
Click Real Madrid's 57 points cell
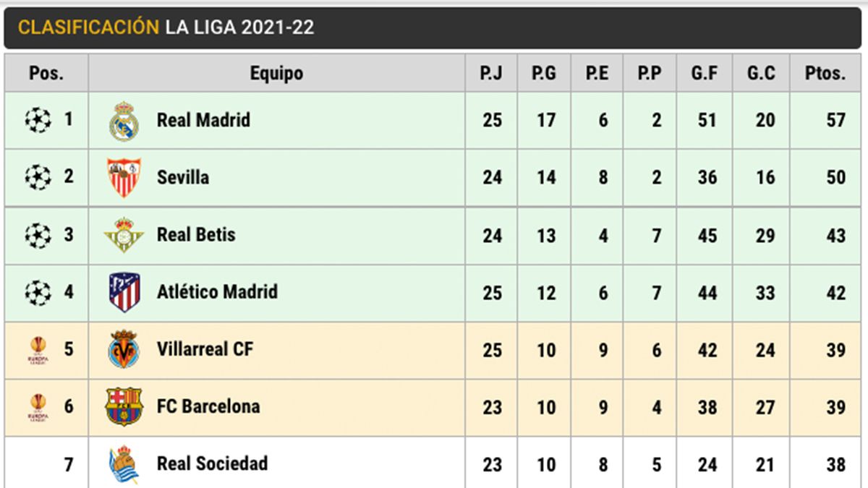pyautogui.click(x=835, y=120)
